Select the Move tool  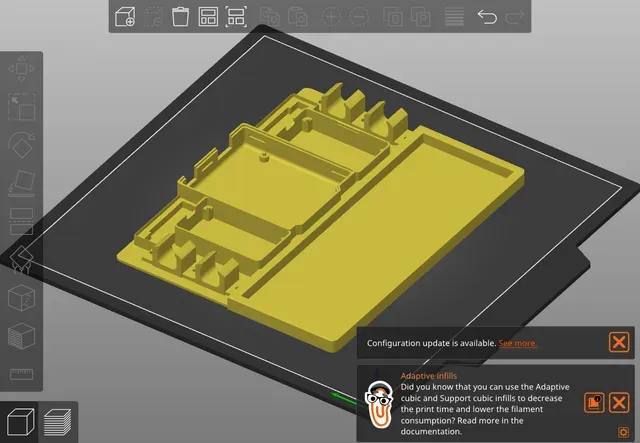[22, 69]
